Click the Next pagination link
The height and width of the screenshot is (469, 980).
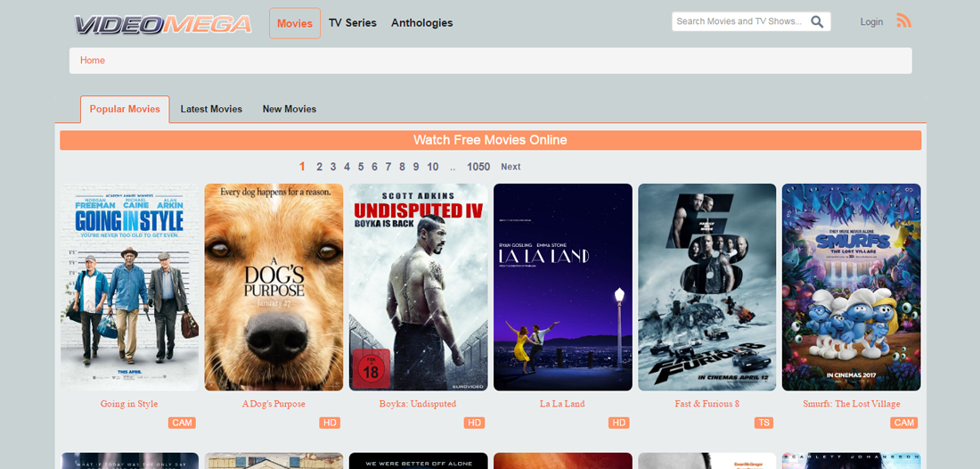click(x=510, y=167)
